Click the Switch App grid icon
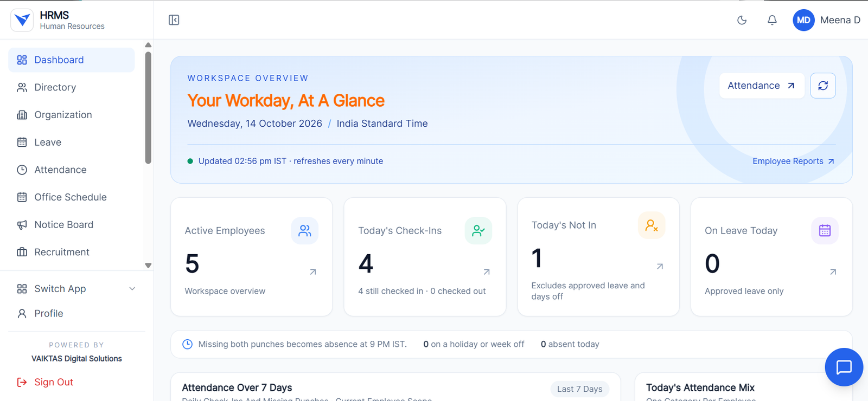This screenshot has height=401, width=868. point(22,289)
